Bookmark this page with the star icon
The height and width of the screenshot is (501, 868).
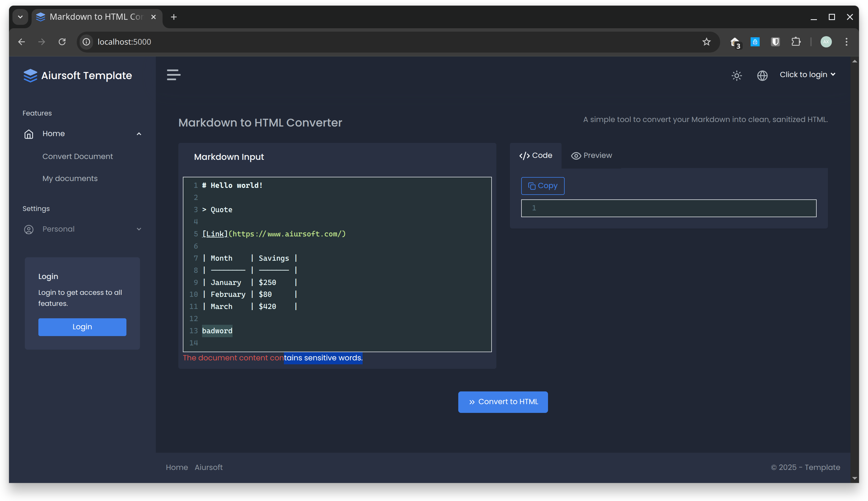706,42
